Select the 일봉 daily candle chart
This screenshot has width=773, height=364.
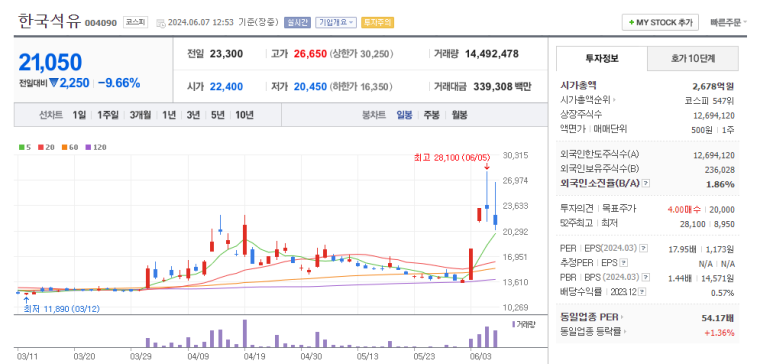point(405,115)
